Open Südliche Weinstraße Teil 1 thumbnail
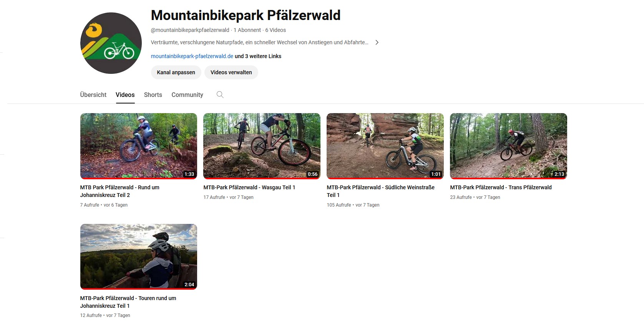 pos(385,146)
